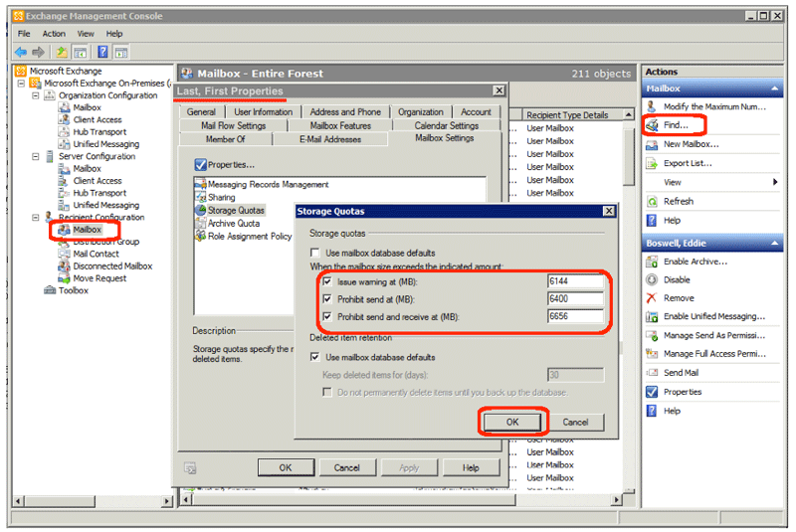Image resolution: width=796 pixels, height=532 pixels.
Task: Switch to the E-Mail Addresses tab
Action: 330,139
